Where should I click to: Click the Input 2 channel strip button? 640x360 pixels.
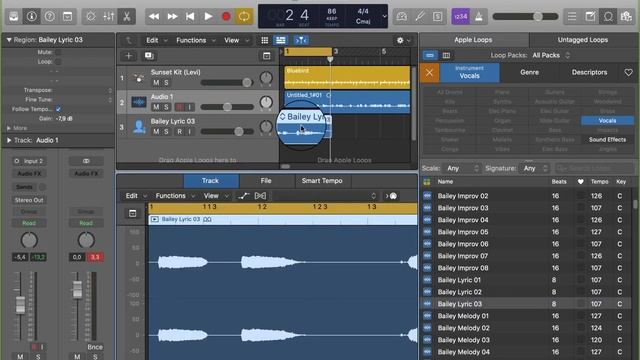tap(29, 161)
